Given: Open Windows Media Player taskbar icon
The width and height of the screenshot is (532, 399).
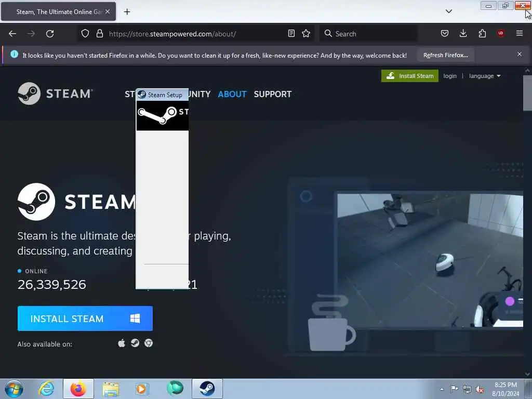Looking at the screenshot, I should point(142,389).
